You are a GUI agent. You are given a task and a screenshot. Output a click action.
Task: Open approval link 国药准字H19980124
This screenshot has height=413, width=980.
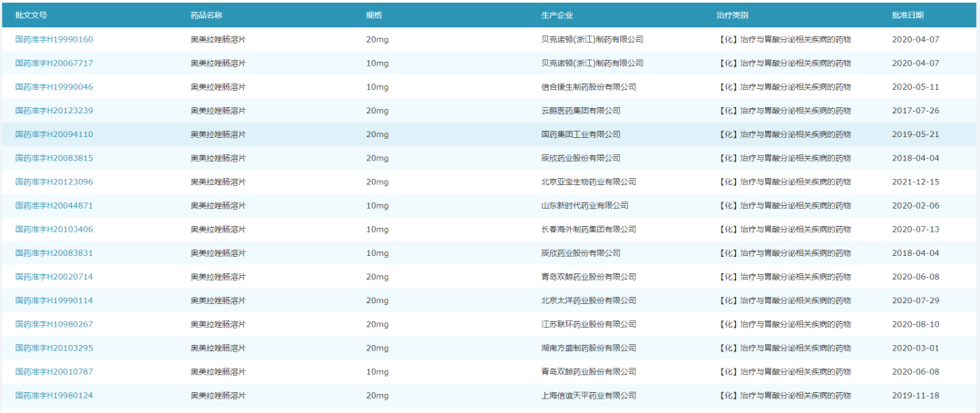[x=54, y=396]
